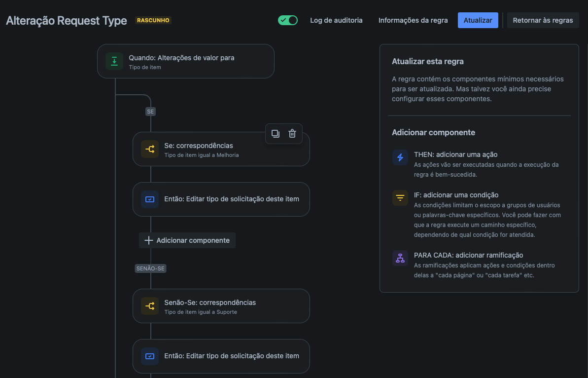Viewport: 588px width, 378px height.
Task: Click the green trigger icon in Quando card
Action: click(x=114, y=61)
